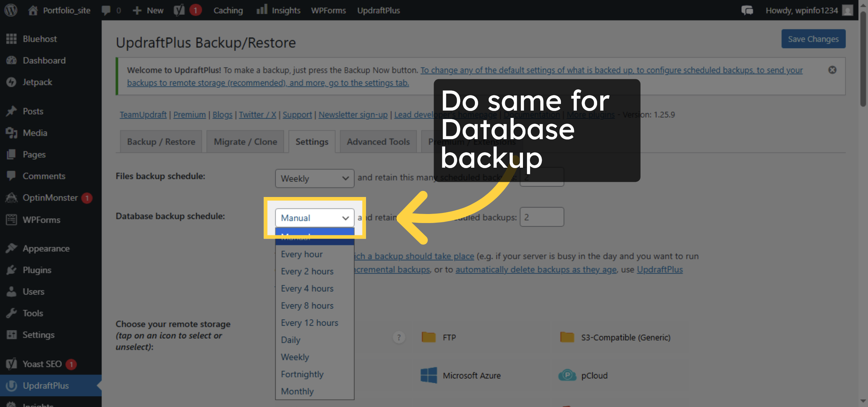Dismiss the UpdraftPlus welcome notice
Image resolution: width=868 pixels, height=407 pixels.
click(833, 70)
